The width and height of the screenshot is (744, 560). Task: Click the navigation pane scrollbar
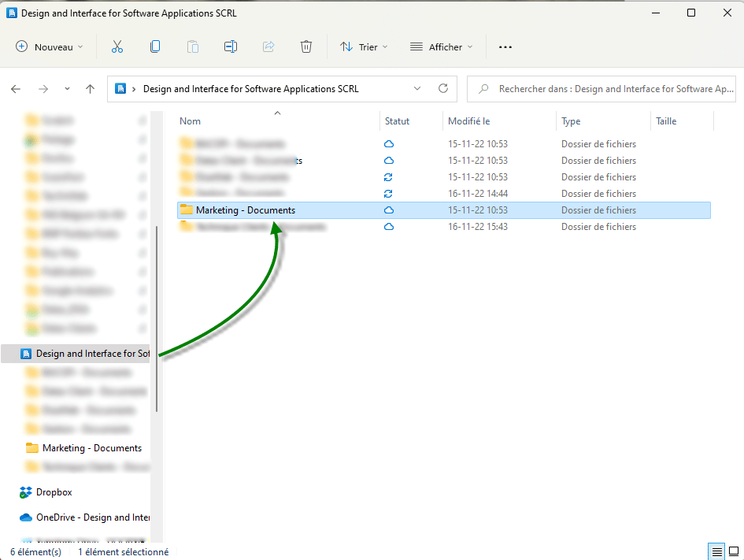point(157,319)
